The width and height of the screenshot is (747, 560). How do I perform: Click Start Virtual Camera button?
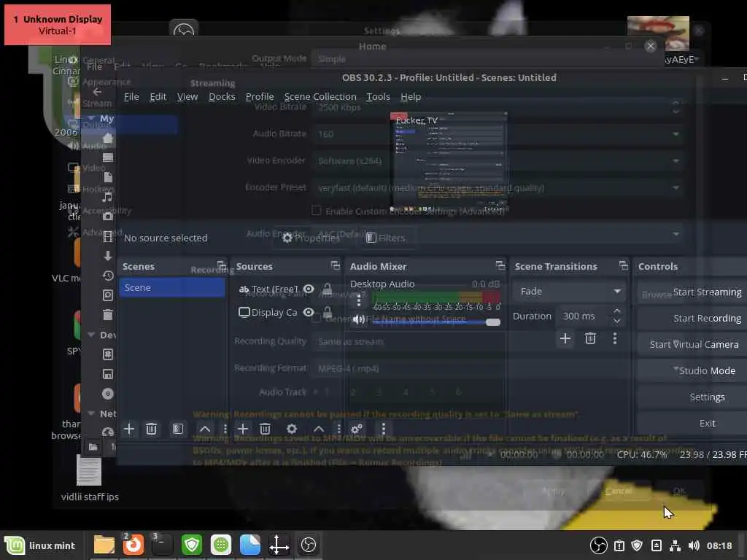(694, 344)
